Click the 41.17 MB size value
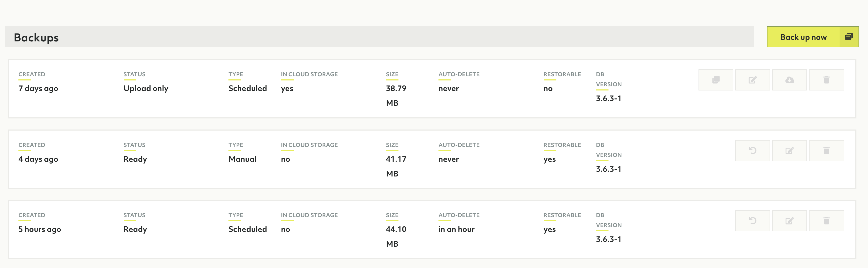This screenshot has width=868, height=268. (x=396, y=166)
